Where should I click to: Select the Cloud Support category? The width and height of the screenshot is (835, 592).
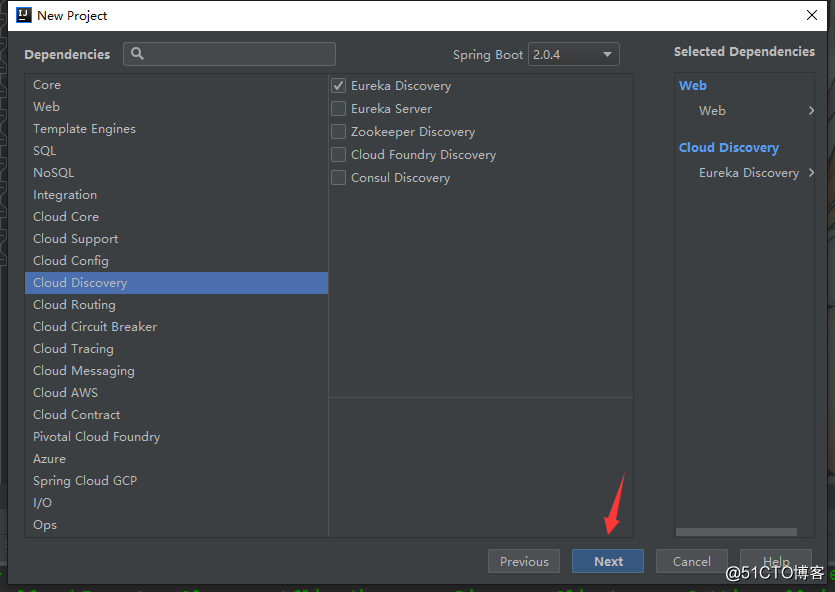point(176,239)
